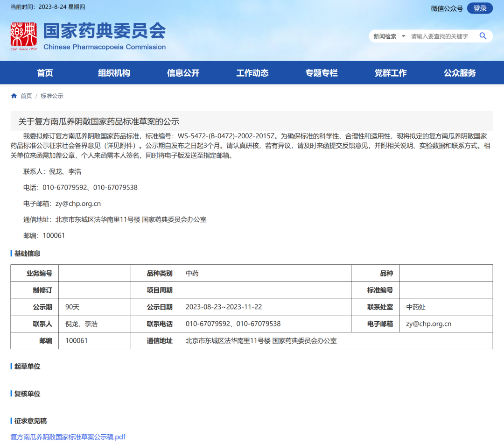Viewport: 504px width, 445px height.
Task: Open the 组织机构 navigation menu item
Action: (114, 73)
